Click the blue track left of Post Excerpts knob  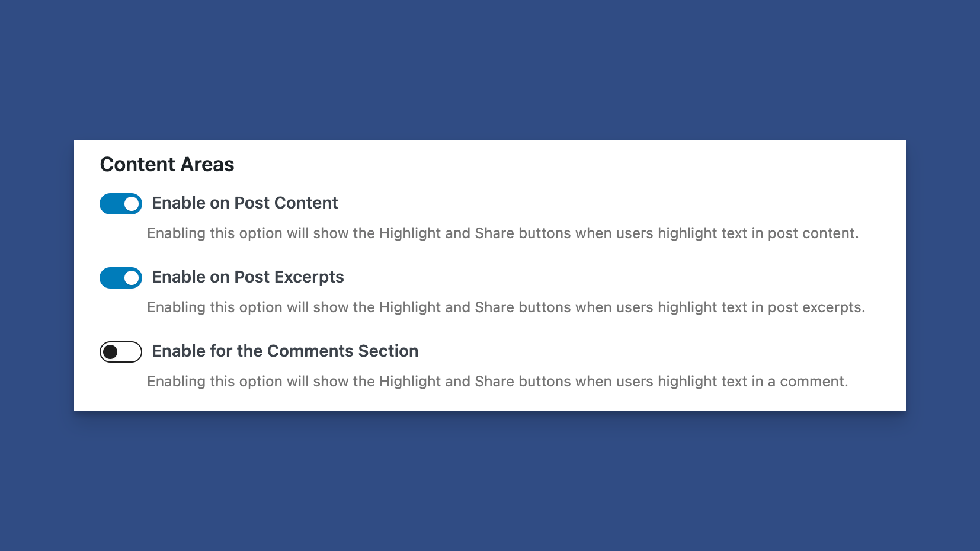111,278
